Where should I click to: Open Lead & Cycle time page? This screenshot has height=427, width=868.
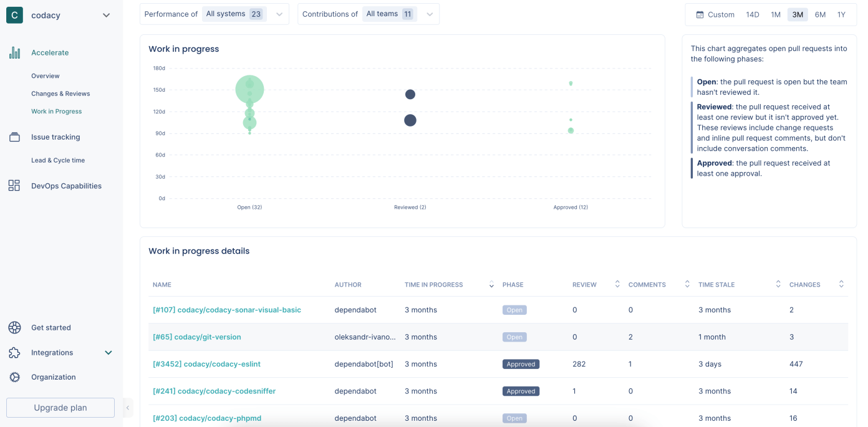pyautogui.click(x=58, y=160)
